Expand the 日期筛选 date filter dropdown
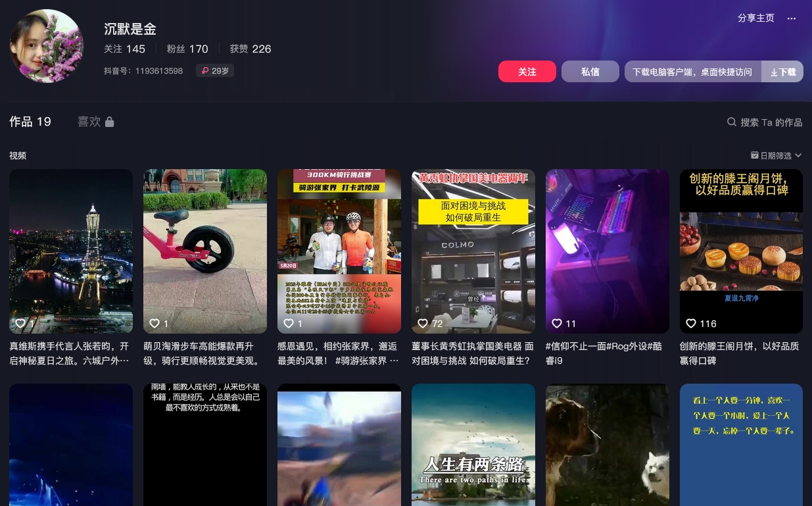This screenshot has width=812, height=506. (776, 155)
